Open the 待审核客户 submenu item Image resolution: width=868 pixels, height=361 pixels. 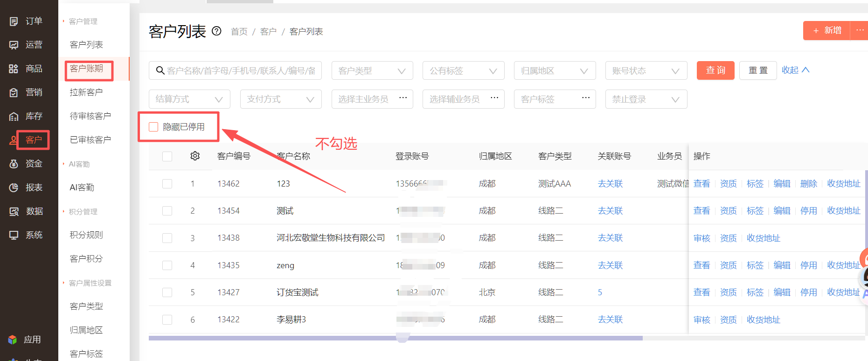click(x=90, y=116)
